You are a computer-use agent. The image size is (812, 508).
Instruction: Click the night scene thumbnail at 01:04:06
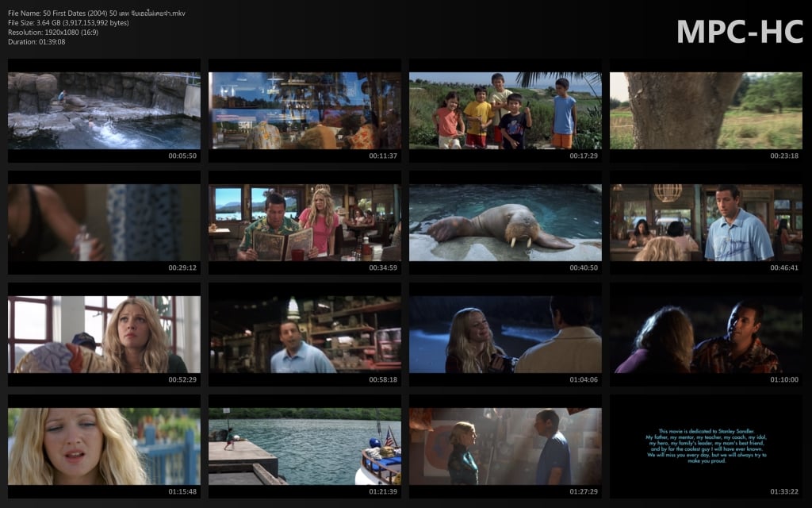click(x=505, y=334)
